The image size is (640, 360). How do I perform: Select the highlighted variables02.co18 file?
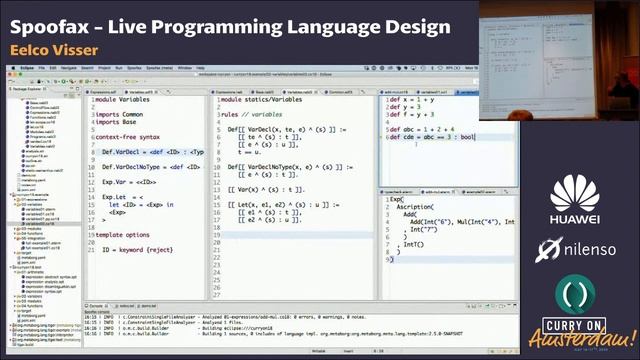tap(38, 224)
